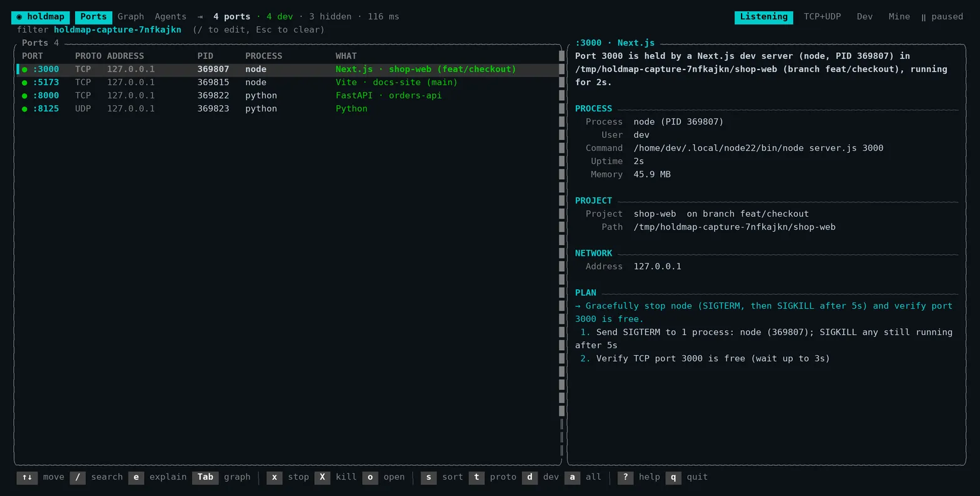980x496 pixels.
Task: Click FastAPI · orders-api text
Action: (389, 96)
